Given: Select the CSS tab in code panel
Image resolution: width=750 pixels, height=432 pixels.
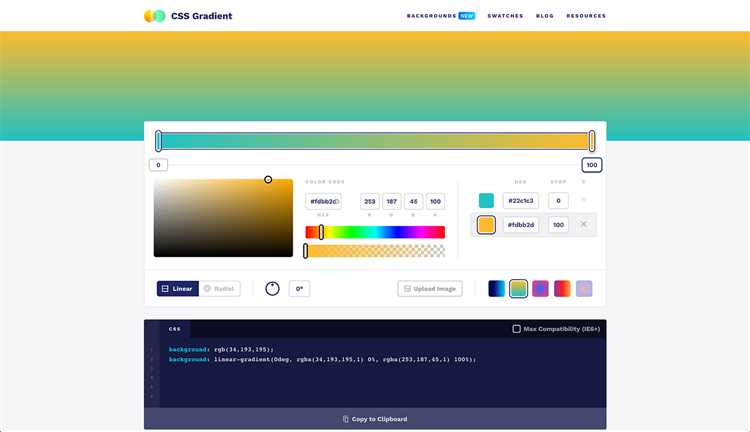Looking at the screenshot, I should tap(175, 329).
